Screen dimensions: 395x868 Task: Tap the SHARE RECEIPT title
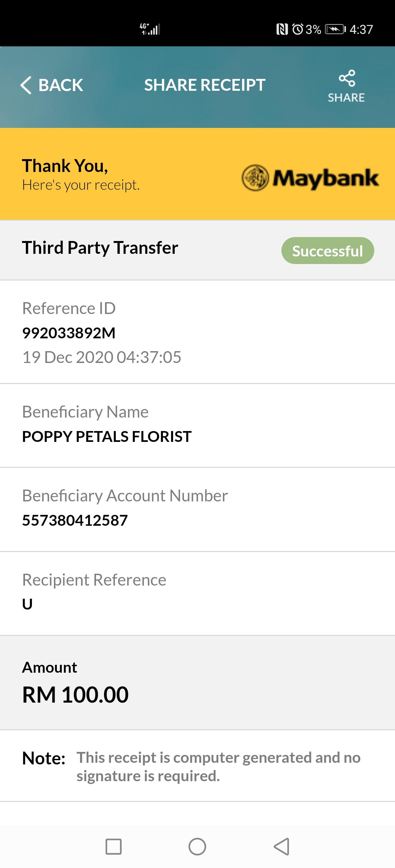(205, 85)
